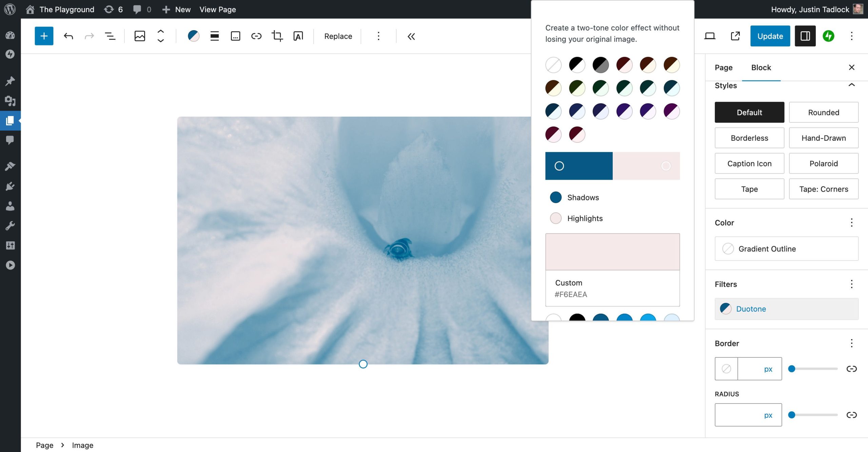868x452 pixels.
Task: Click Image in the breadcrumb bar
Action: (x=82, y=445)
